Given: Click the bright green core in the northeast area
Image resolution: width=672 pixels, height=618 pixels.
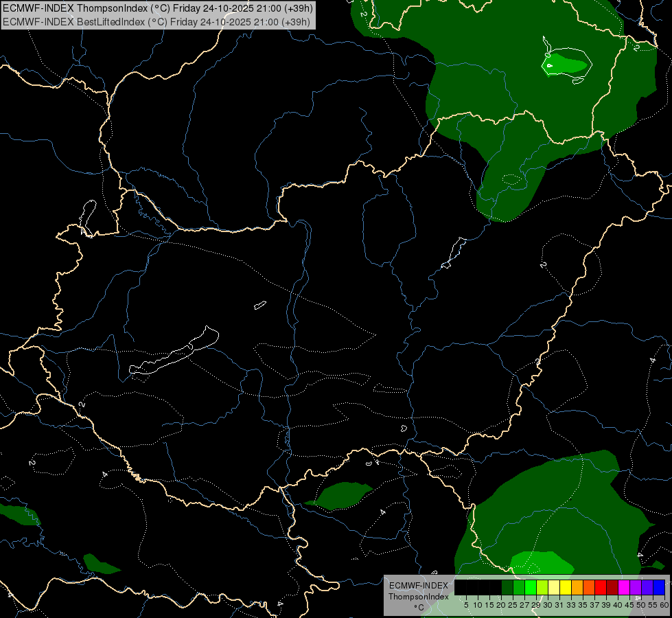Looking at the screenshot, I should (x=565, y=65).
